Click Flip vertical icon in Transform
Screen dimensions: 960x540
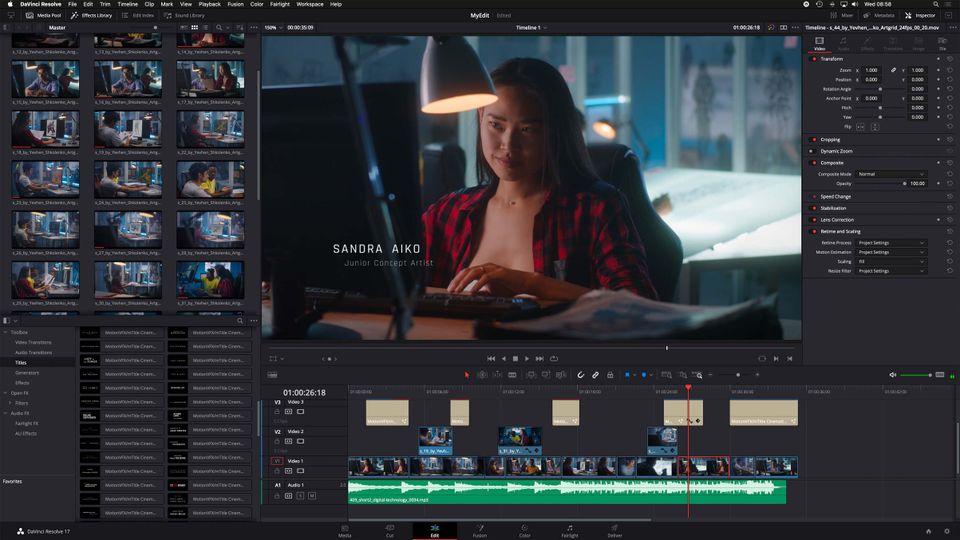876,127
